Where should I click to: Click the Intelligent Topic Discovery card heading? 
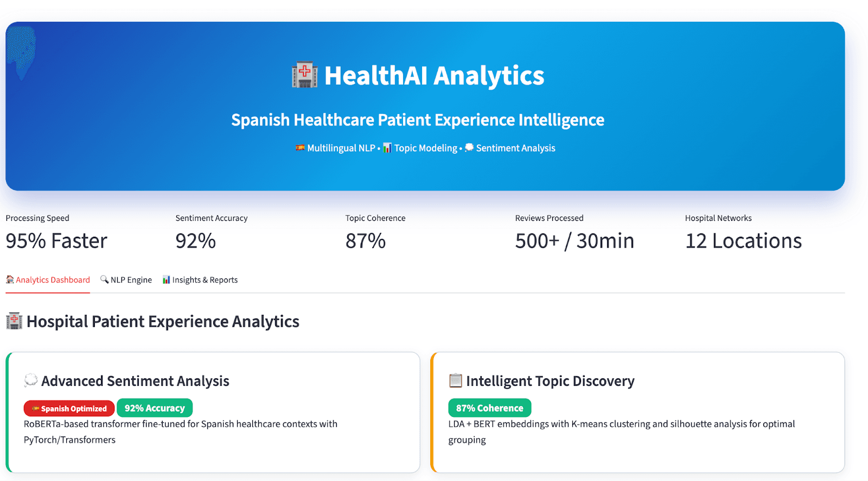pyautogui.click(x=550, y=381)
